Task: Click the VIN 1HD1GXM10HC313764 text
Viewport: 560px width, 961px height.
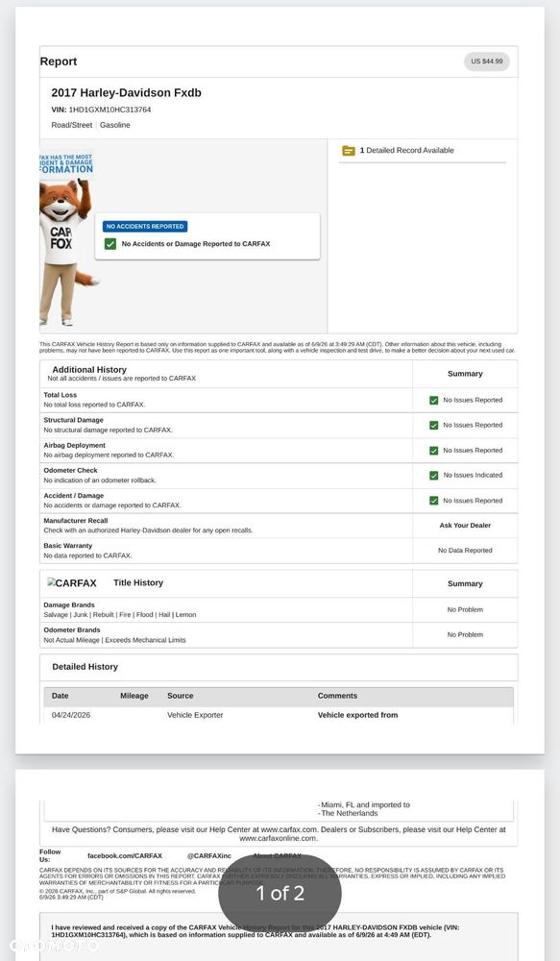Action: coord(101,110)
